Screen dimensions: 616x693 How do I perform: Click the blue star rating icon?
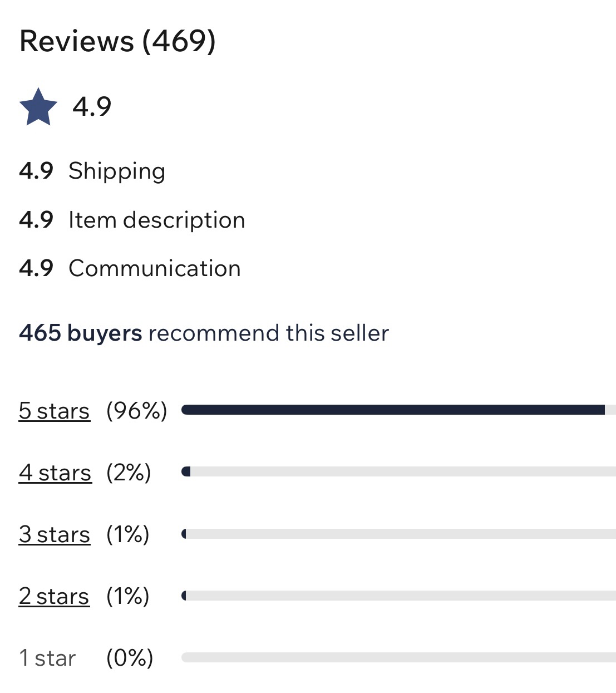tap(38, 106)
